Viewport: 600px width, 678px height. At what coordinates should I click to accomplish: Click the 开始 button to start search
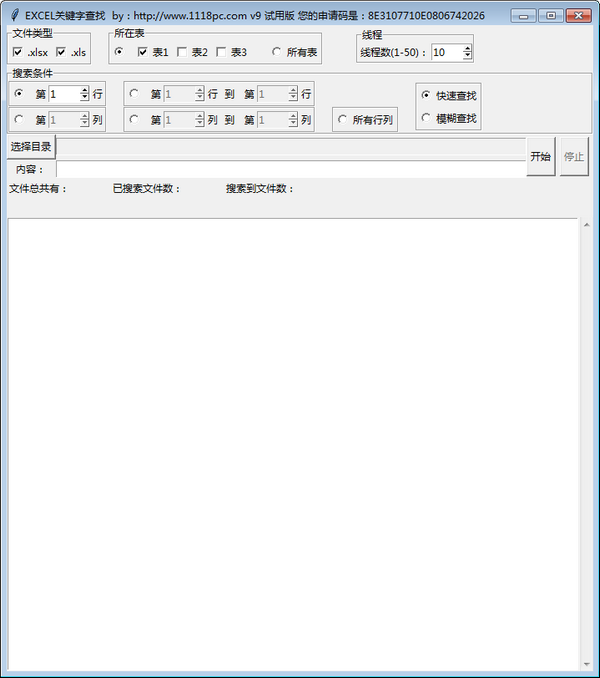tap(541, 157)
